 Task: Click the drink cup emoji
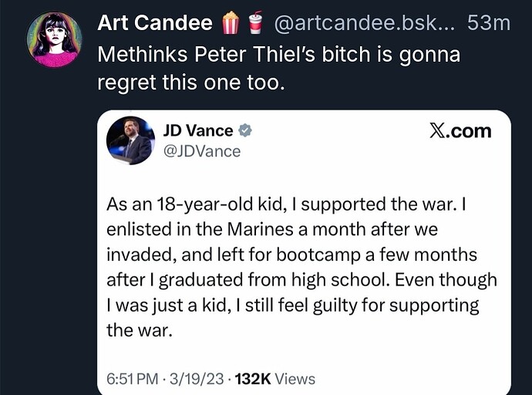click(254, 24)
